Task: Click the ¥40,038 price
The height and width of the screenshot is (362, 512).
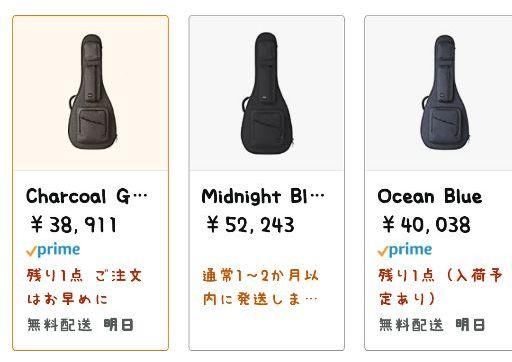Action: click(x=426, y=224)
